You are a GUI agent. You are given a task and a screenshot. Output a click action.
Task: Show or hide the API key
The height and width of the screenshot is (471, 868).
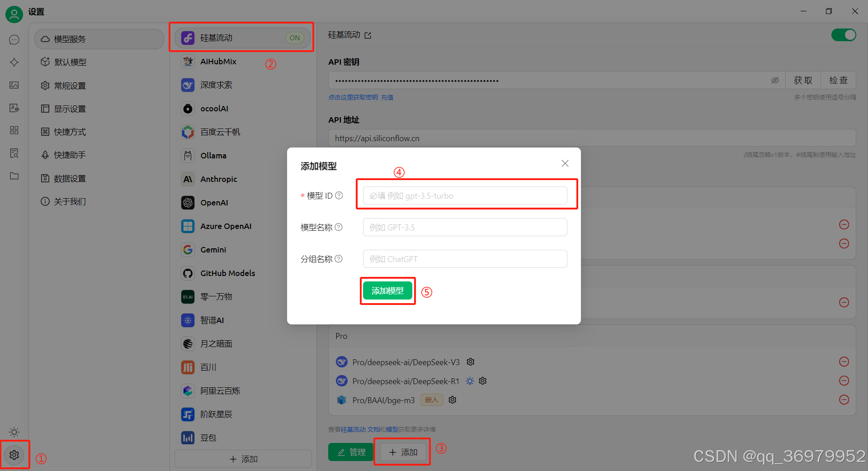point(775,81)
